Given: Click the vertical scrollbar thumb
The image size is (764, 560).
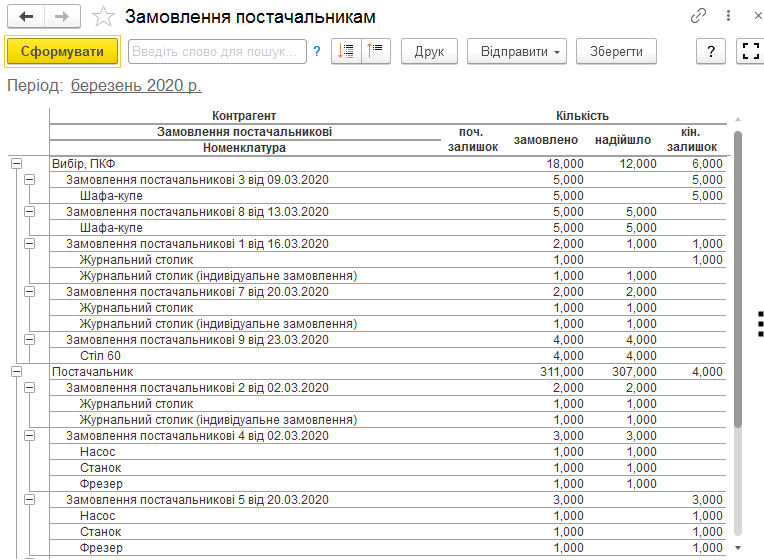Looking at the screenshot, I should pos(738,280).
